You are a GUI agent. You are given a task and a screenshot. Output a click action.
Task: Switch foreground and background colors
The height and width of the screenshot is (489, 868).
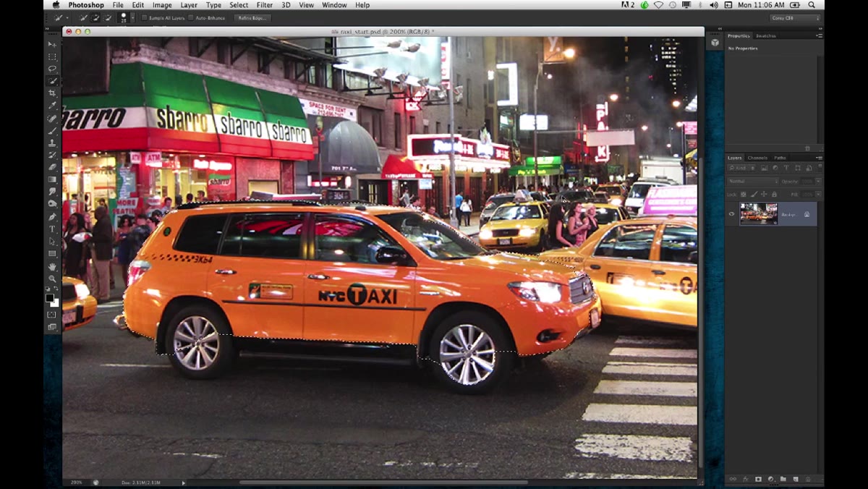click(x=56, y=289)
